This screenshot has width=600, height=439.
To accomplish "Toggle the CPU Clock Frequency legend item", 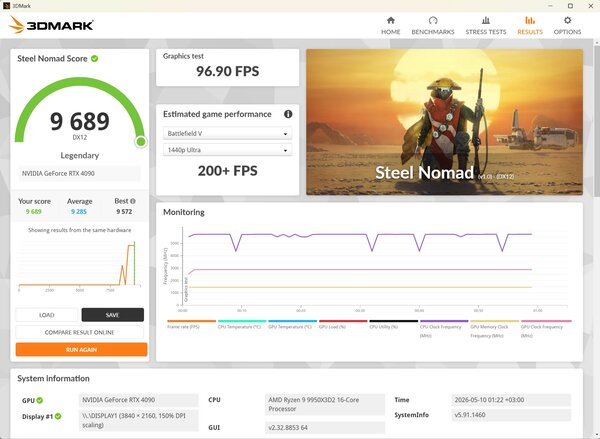I will [444, 329].
